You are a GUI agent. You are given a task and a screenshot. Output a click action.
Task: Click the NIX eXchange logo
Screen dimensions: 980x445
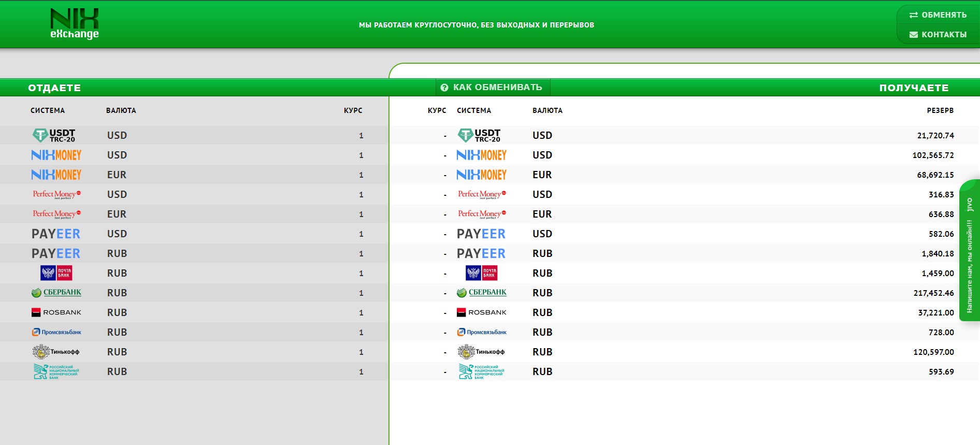(x=75, y=24)
